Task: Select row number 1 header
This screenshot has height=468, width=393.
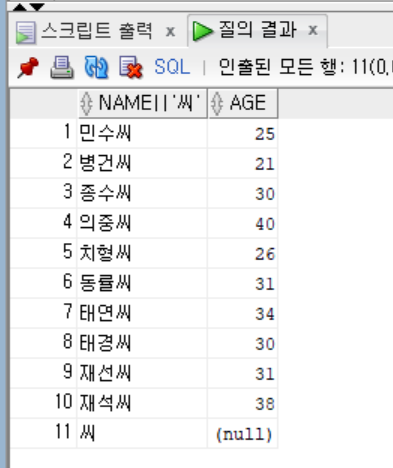Action: coord(43,133)
